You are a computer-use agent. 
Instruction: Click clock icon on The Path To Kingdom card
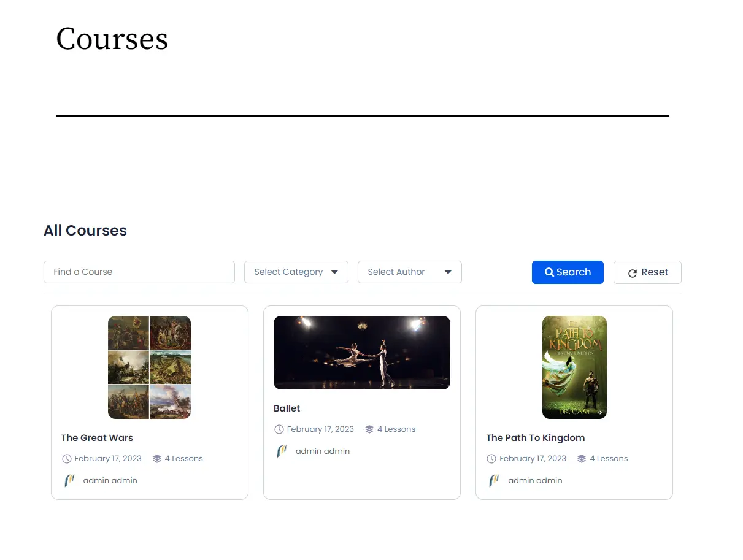(x=491, y=459)
